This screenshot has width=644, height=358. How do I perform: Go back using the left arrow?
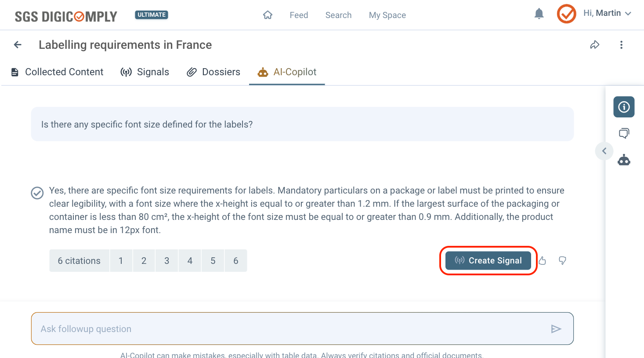tap(18, 45)
